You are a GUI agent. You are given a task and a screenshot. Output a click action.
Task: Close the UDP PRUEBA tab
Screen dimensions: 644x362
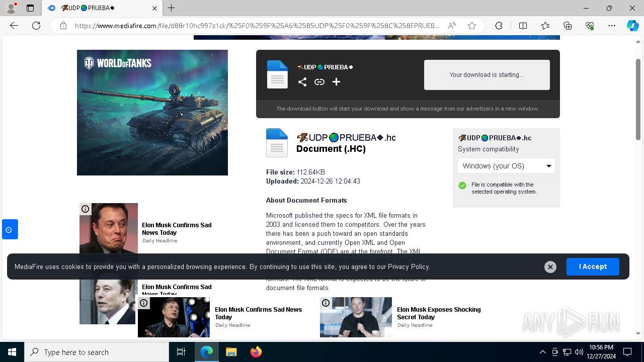(x=154, y=8)
